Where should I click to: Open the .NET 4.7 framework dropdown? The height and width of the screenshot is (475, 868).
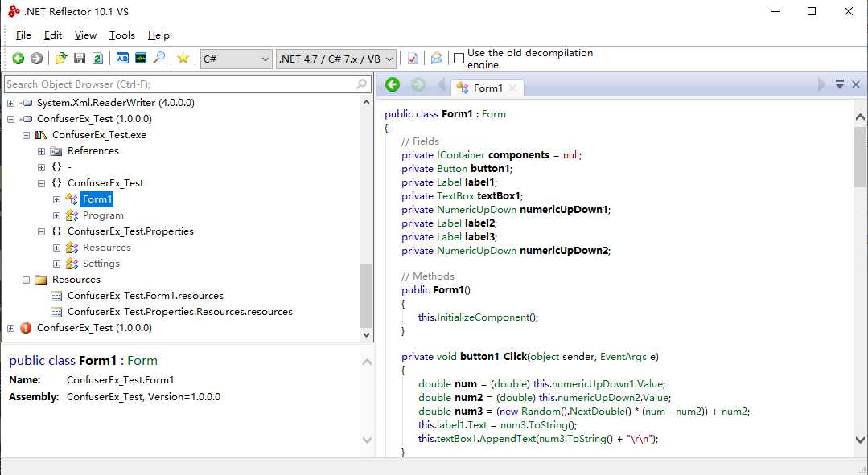point(336,59)
